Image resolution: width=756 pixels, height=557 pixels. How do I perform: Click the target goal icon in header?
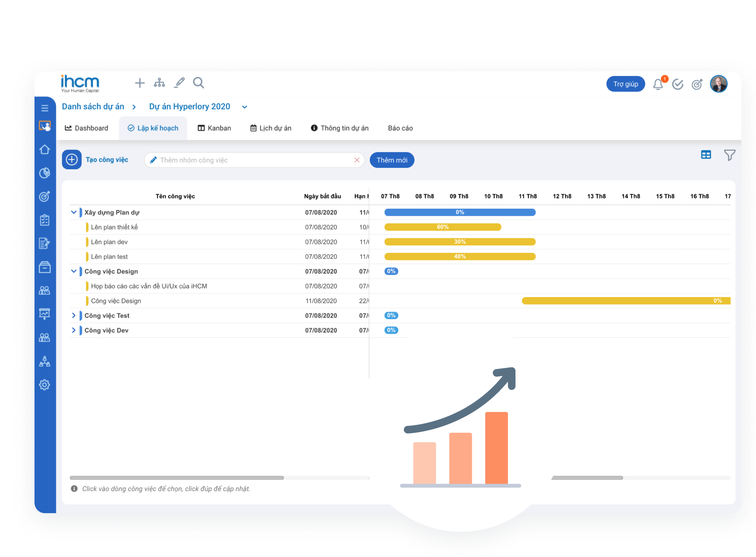tap(697, 84)
